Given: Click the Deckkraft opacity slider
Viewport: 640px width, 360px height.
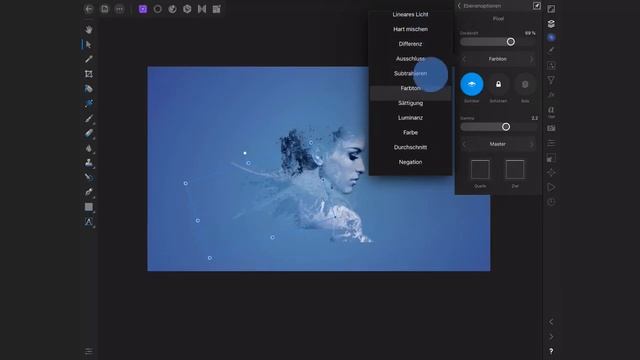Looking at the screenshot, I should tap(498, 42).
